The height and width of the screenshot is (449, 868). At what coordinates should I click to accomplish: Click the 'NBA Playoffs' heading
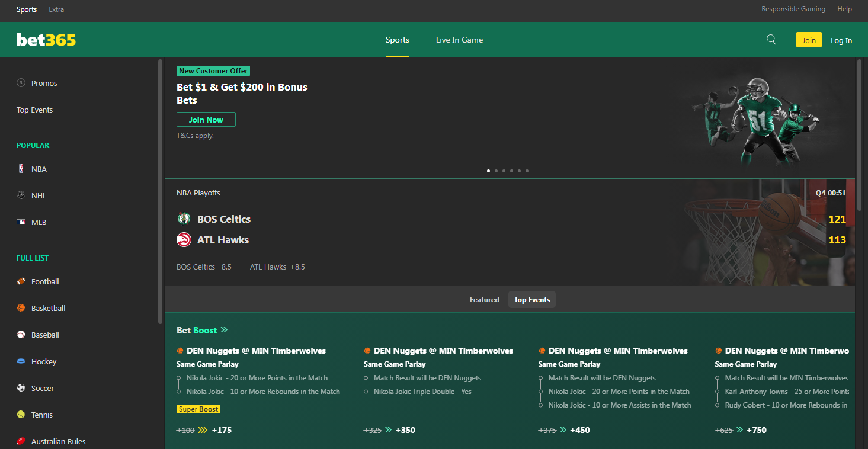click(x=198, y=193)
